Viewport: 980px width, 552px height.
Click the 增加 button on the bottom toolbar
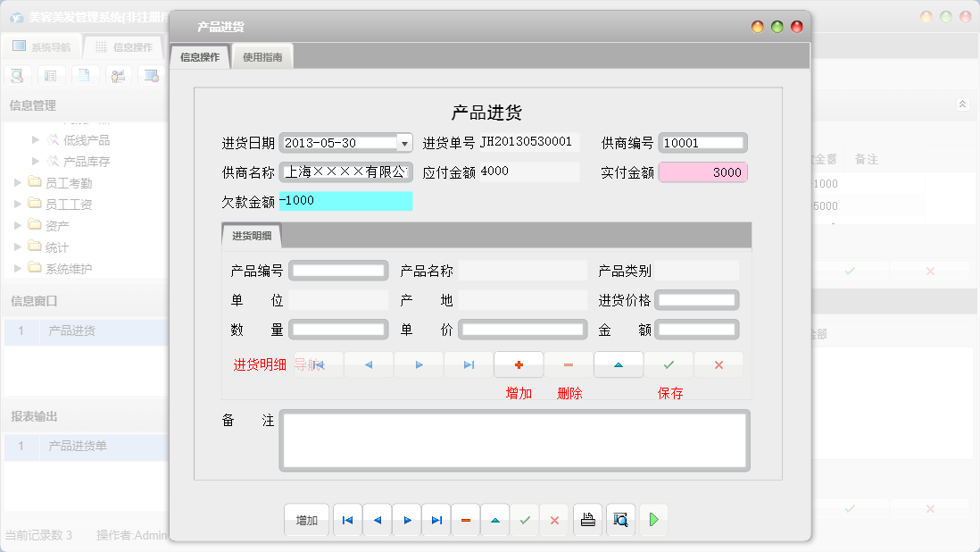click(306, 519)
